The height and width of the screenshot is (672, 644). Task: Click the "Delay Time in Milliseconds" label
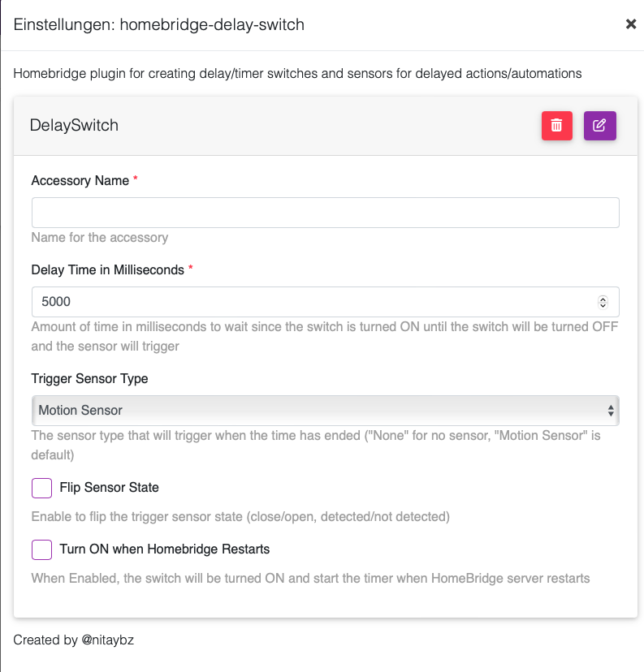(107, 270)
